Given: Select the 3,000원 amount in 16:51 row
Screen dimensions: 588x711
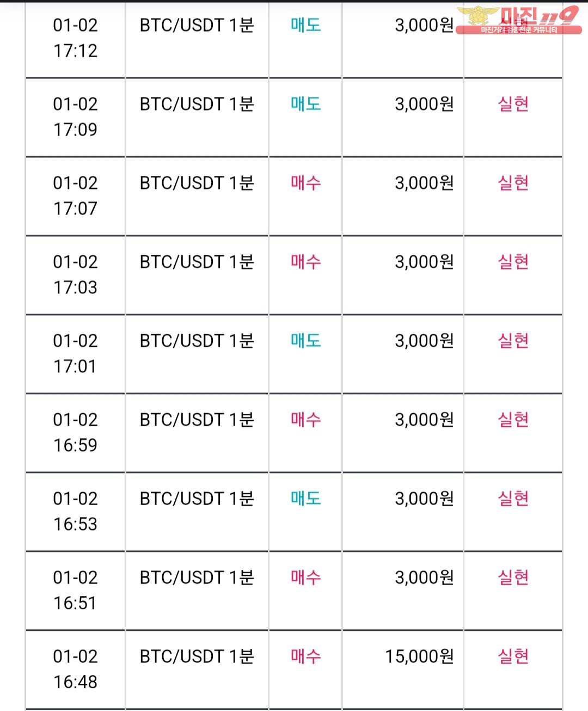Looking at the screenshot, I should [x=424, y=578].
